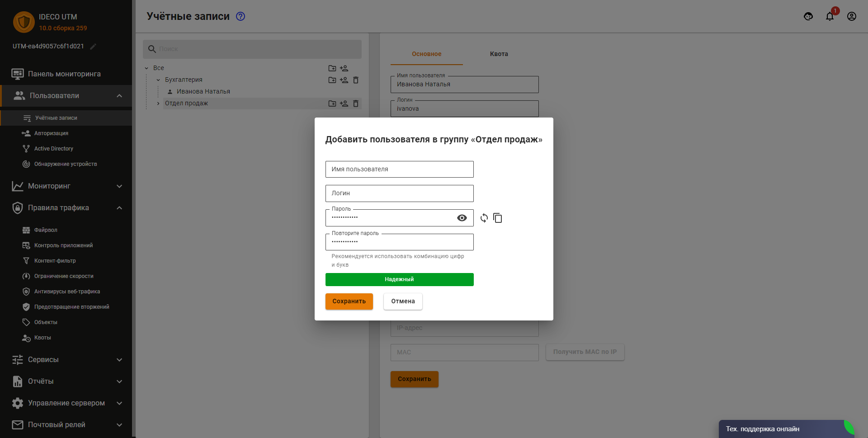Collapse the Бухгалтерия group
Image resolution: width=868 pixels, height=438 pixels.
(158, 80)
